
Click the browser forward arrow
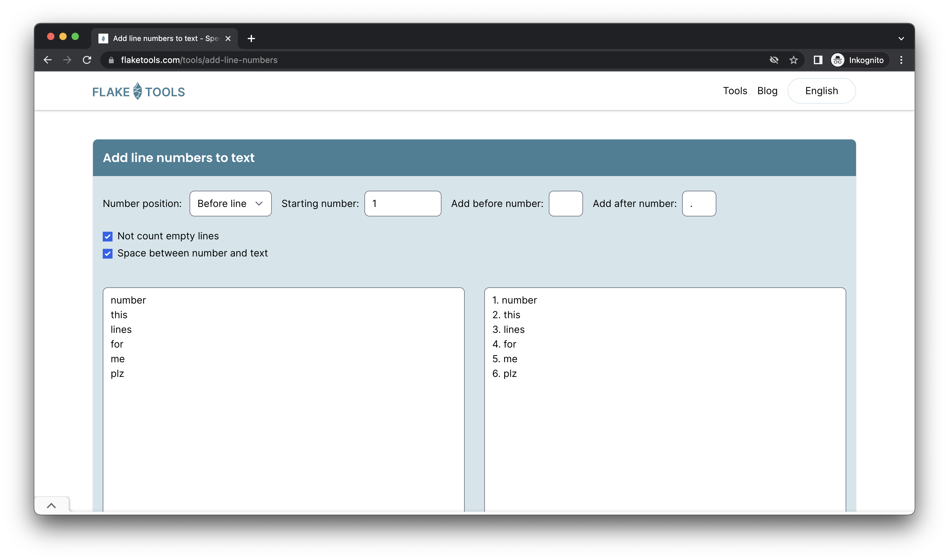point(67,60)
